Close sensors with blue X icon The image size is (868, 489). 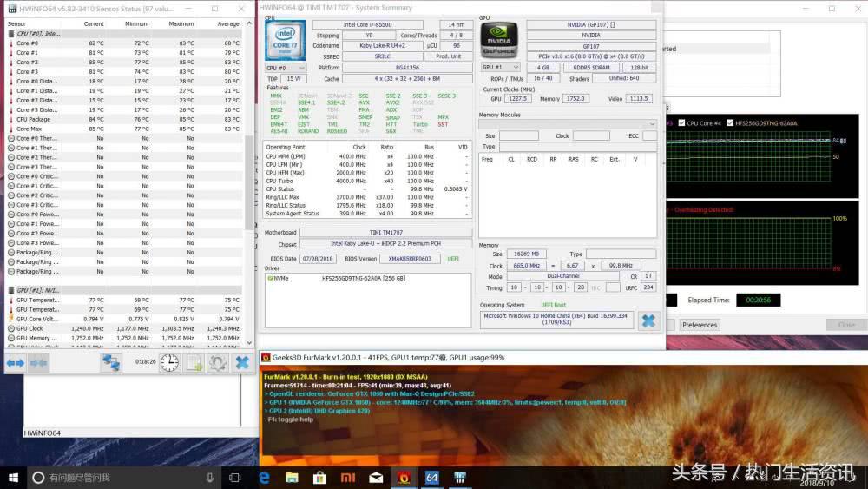(243, 362)
